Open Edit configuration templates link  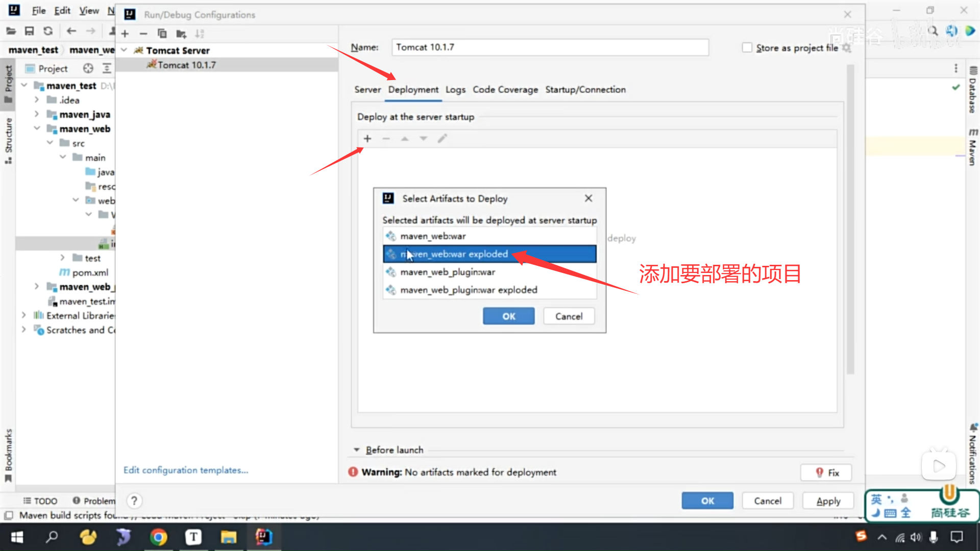(186, 470)
